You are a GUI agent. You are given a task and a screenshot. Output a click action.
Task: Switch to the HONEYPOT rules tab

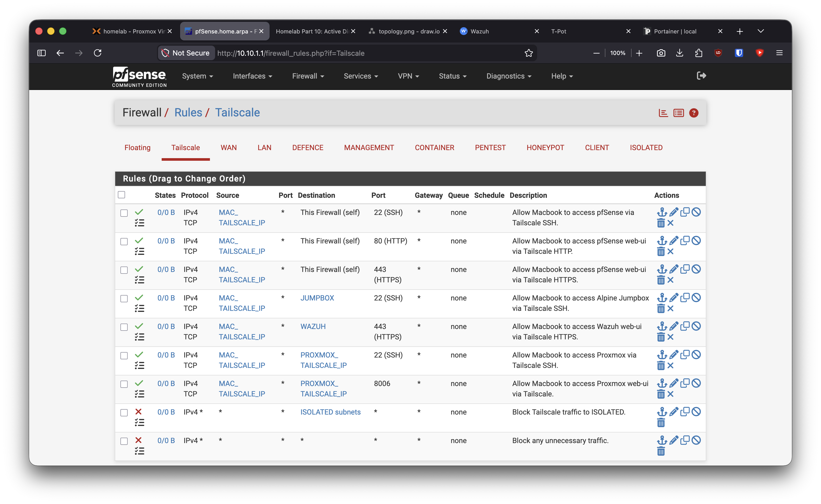coord(545,147)
